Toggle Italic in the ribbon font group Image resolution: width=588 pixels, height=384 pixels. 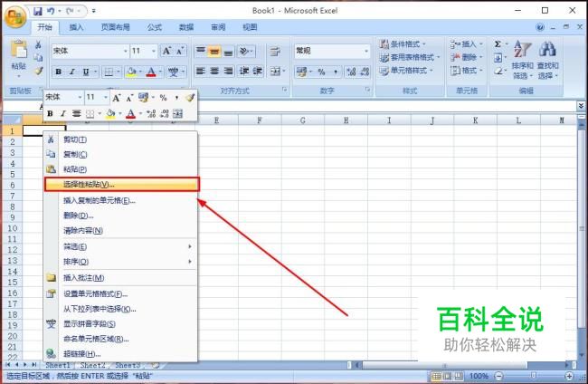pos(72,72)
